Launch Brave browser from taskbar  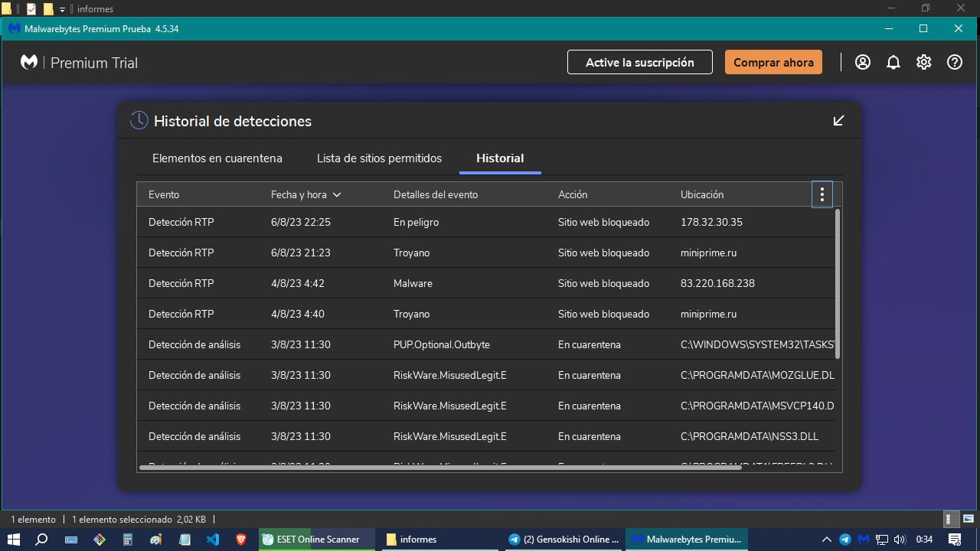coord(241,539)
